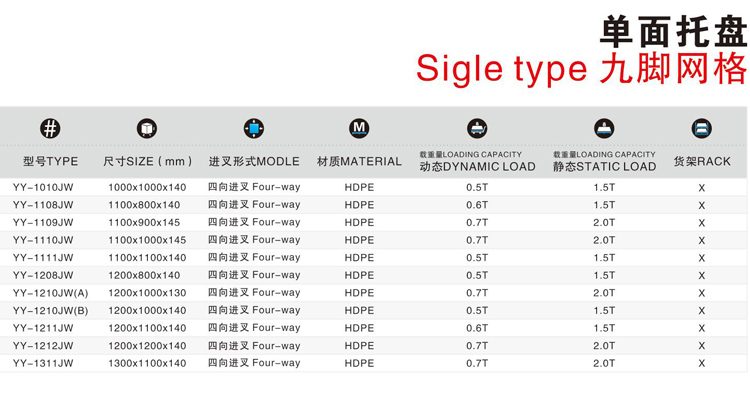Click the blue rack icon
Image resolution: width=750 pixels, height=400 pixels.
702,128
